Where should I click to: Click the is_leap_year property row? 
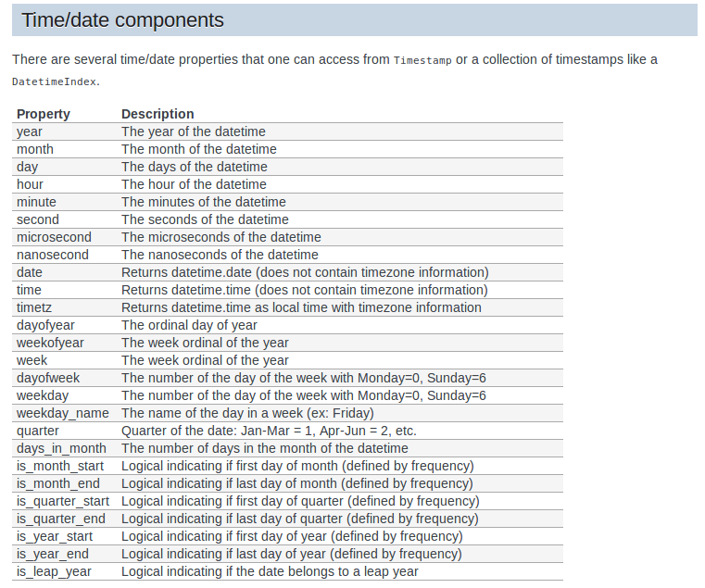[x=287, y=571]
